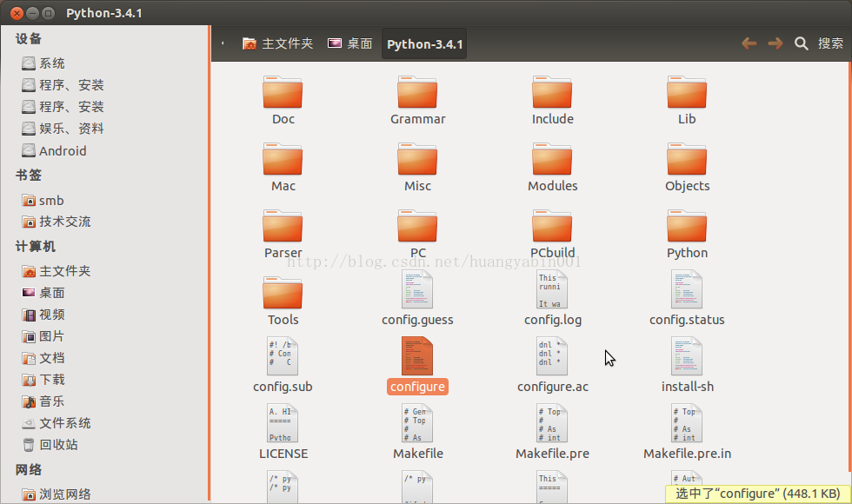This screenshot has width=852, height=504.
Task: Close the Python-3.4.1 window
Action: coord(17,13)
